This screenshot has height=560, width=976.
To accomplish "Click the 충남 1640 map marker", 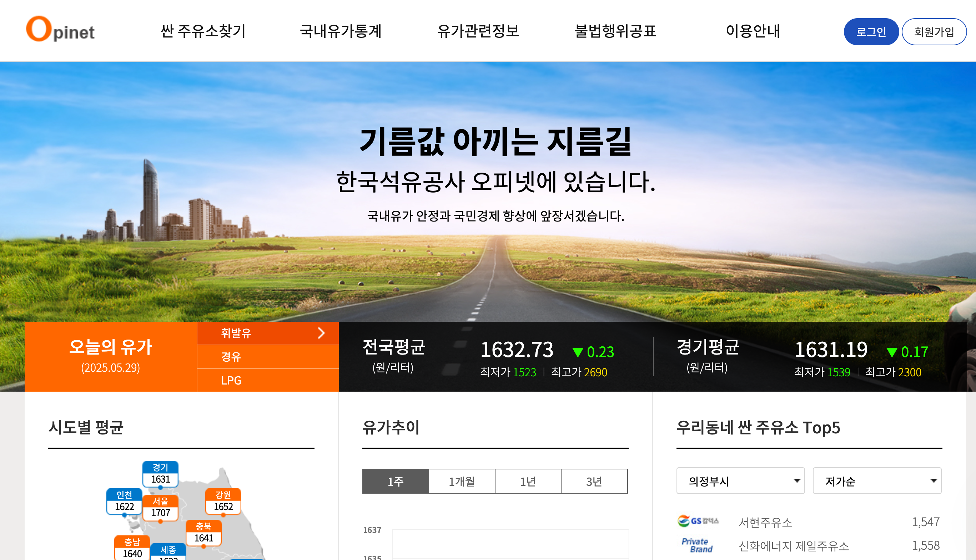I will tap(132, 548).
